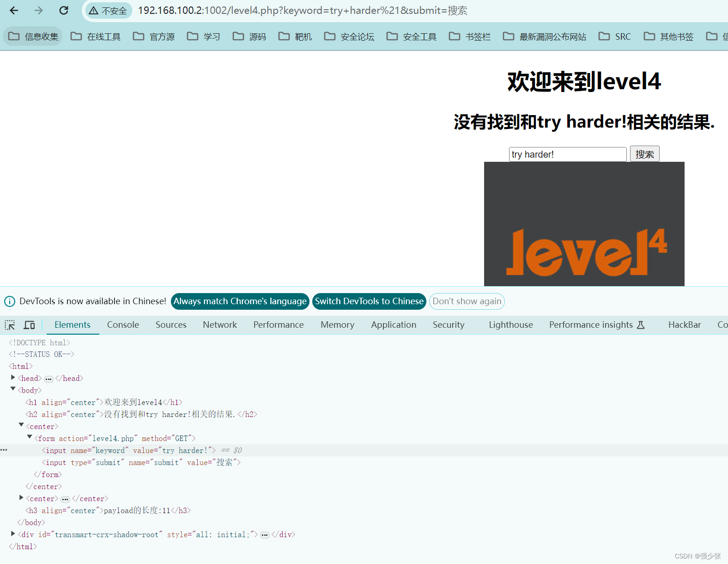The image size is (728, 564).
Task: Expand the head element node
Action: pyautogui.click(x=13, y=378)
